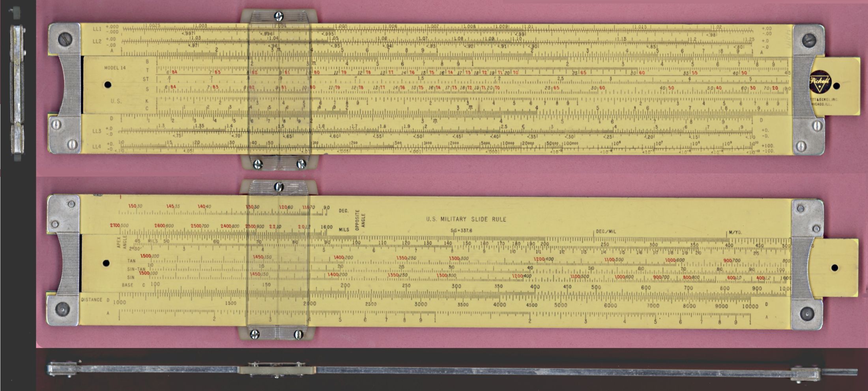
Task: Click the 5000 mark on the distance scale
Action: [560, 305]
